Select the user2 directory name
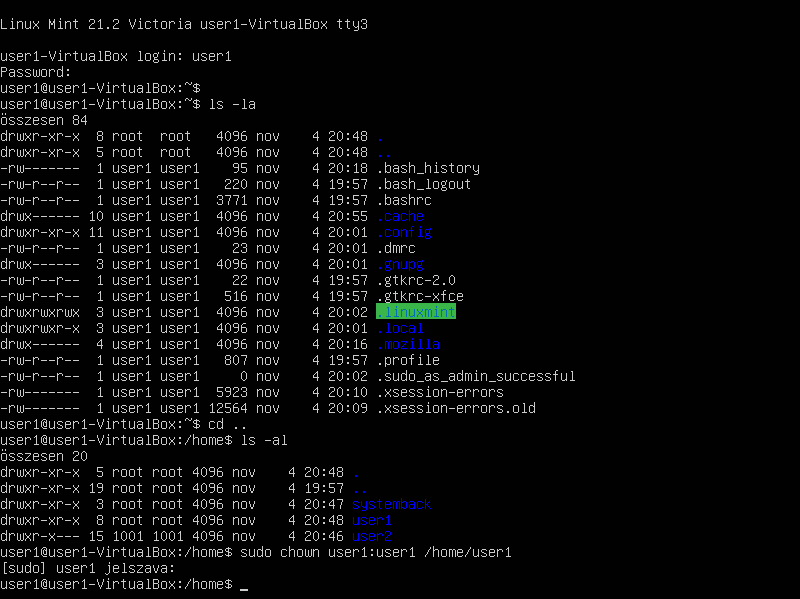 [x=372, y=536]
